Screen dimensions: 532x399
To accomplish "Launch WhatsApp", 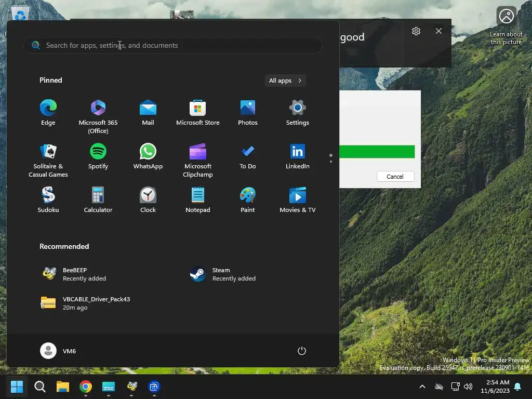I will (x=148, y=157).
